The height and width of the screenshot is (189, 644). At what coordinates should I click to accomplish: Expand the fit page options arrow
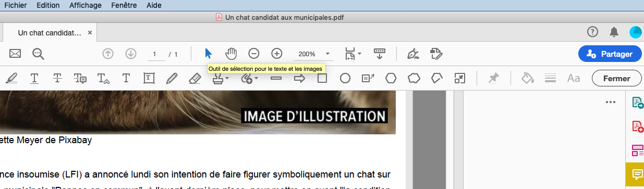click(x=360, y=54)
